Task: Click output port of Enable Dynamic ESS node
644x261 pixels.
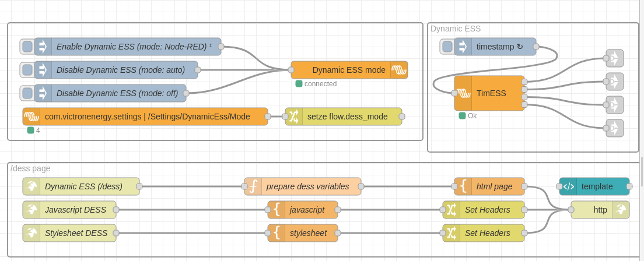Action: pos(221,47)
